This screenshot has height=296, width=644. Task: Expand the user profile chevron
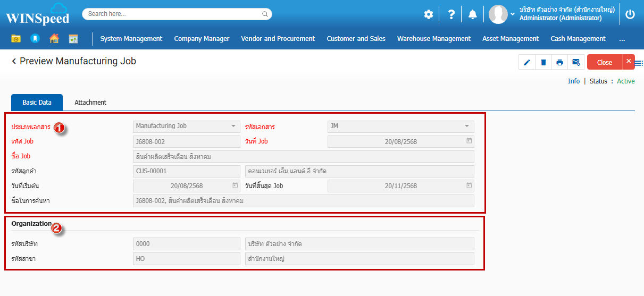click(x=513, y=14)
